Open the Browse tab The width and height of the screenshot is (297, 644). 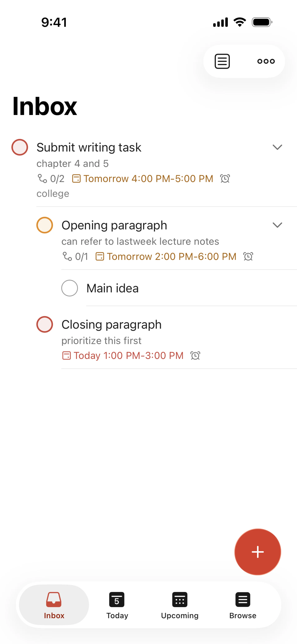point(243,605)
